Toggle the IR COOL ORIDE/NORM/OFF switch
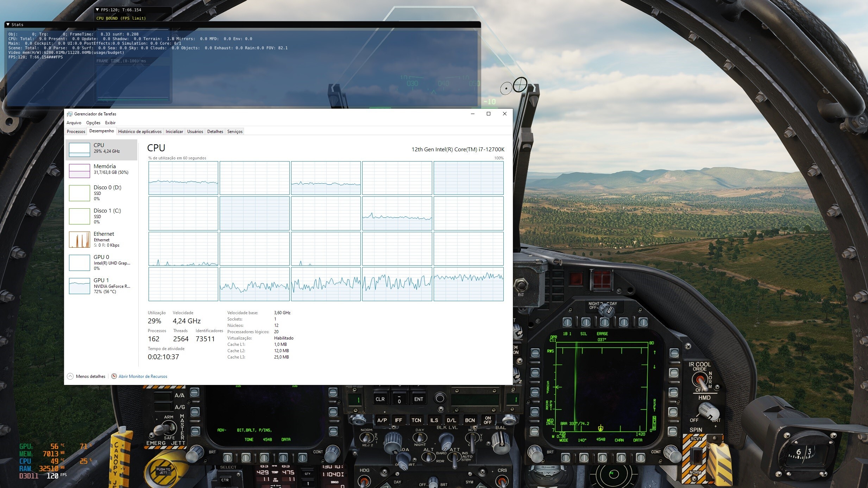 click(700, 380)
